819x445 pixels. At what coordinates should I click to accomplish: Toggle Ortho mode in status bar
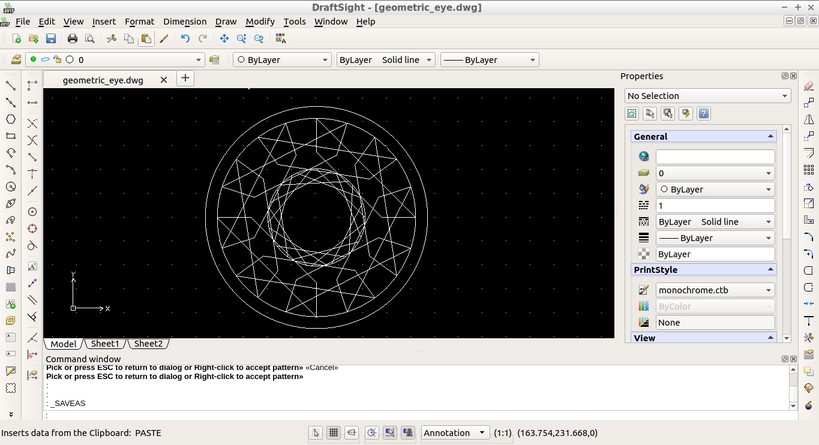coord(352,432)
